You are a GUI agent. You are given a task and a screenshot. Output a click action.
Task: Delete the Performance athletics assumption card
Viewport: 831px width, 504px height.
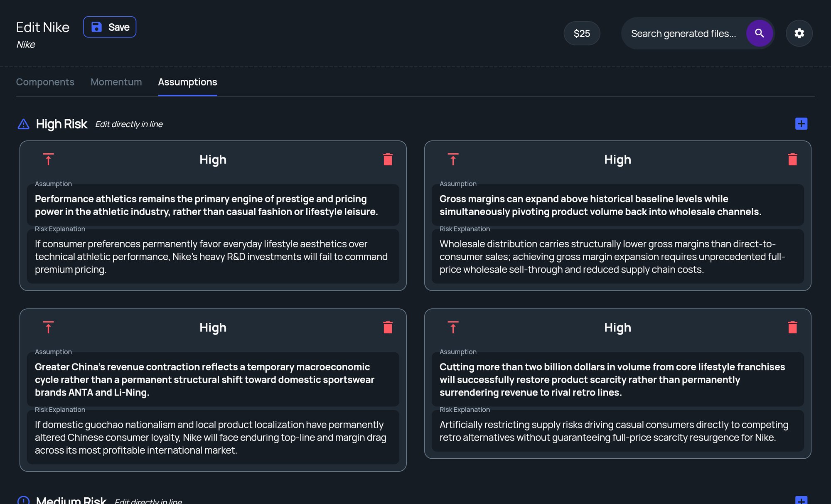388,159
